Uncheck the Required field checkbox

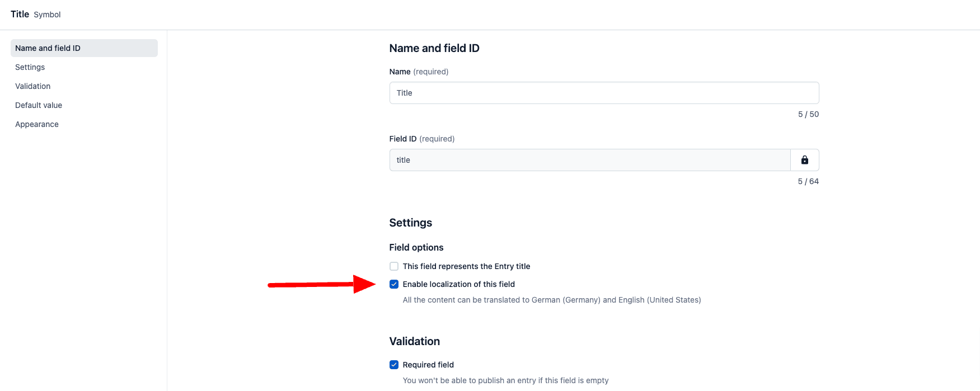394,365
